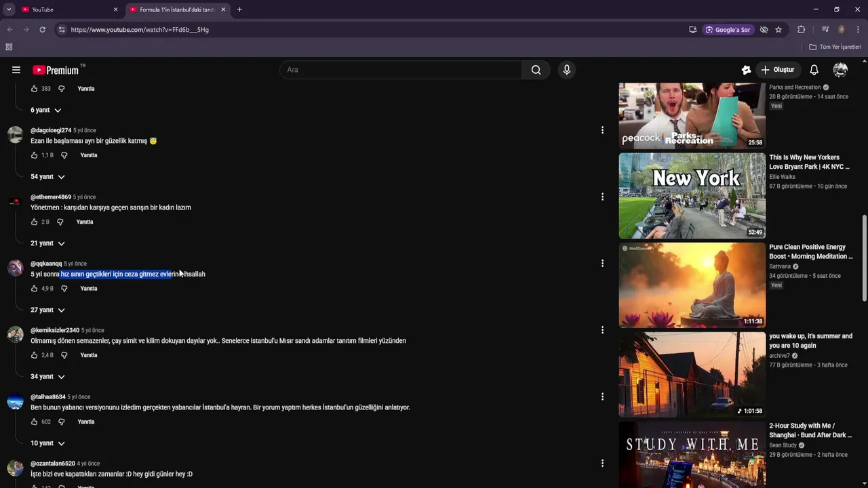The width and height of the screenshot is (868, 488).
Task: Click the Ara search field
Action: pos(400,70)
